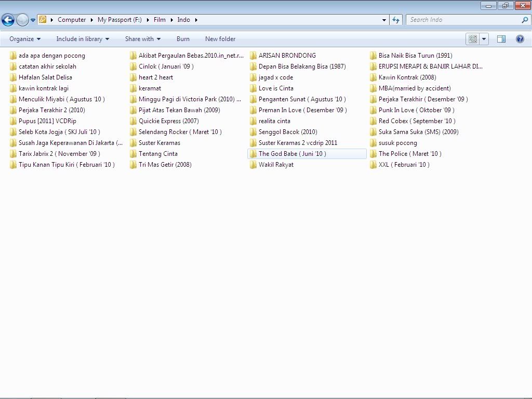Open address bar previous locations dropdown
This screenshot has width=532, height=399.
click(x=384, y=20)
